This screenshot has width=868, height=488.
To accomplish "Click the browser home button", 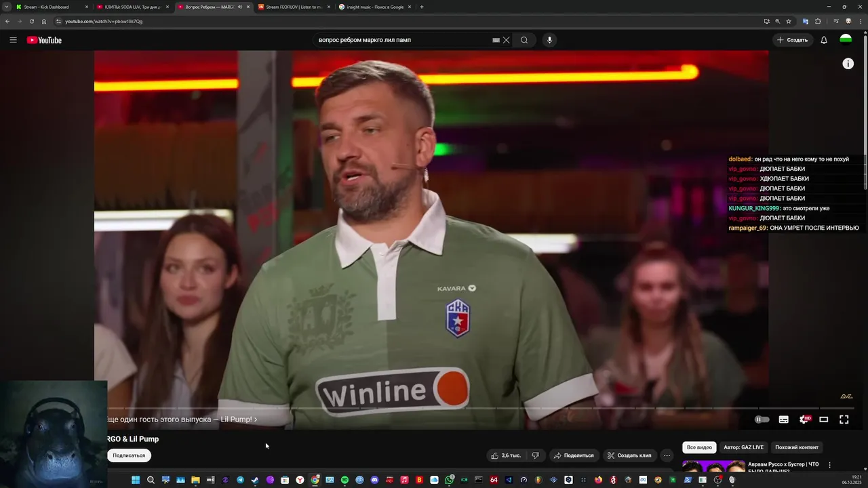I will click(44, 21).
